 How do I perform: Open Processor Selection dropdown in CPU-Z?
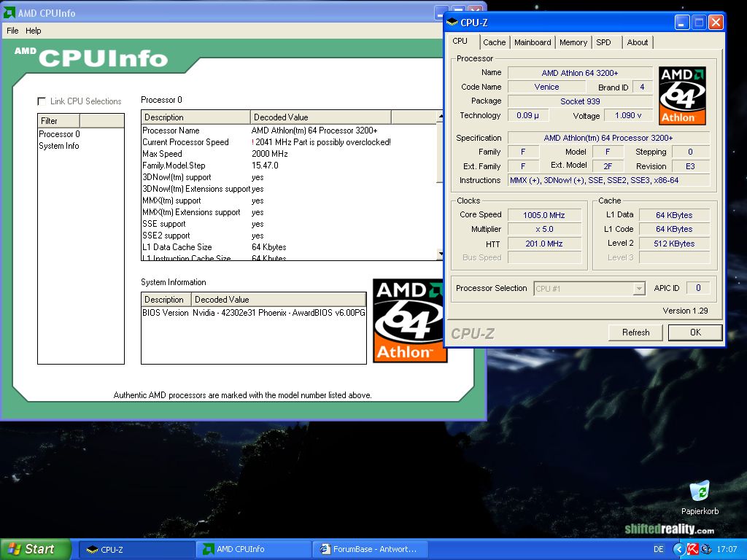(639, 289)
